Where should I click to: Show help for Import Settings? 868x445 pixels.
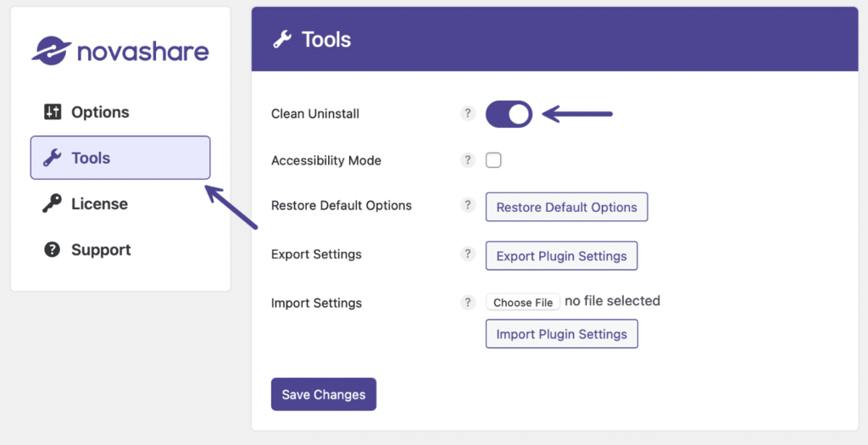(468, 303)
